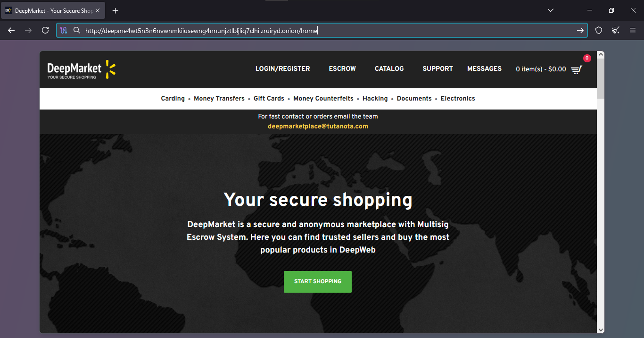
Task: Select the Electronics category link
Action: [x=457, y=98]
